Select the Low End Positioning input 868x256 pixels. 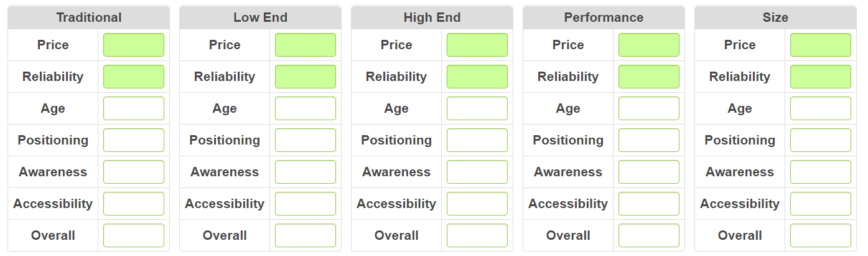[306, 140]
